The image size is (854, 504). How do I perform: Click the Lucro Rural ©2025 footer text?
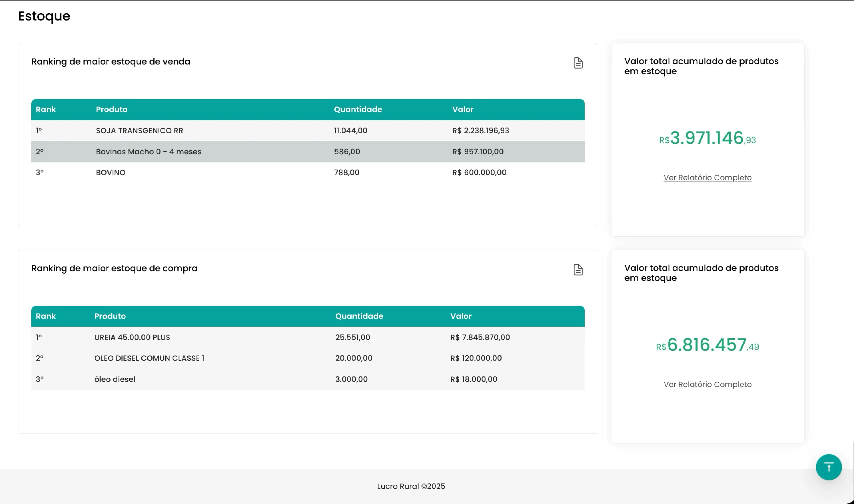(411, 486)
